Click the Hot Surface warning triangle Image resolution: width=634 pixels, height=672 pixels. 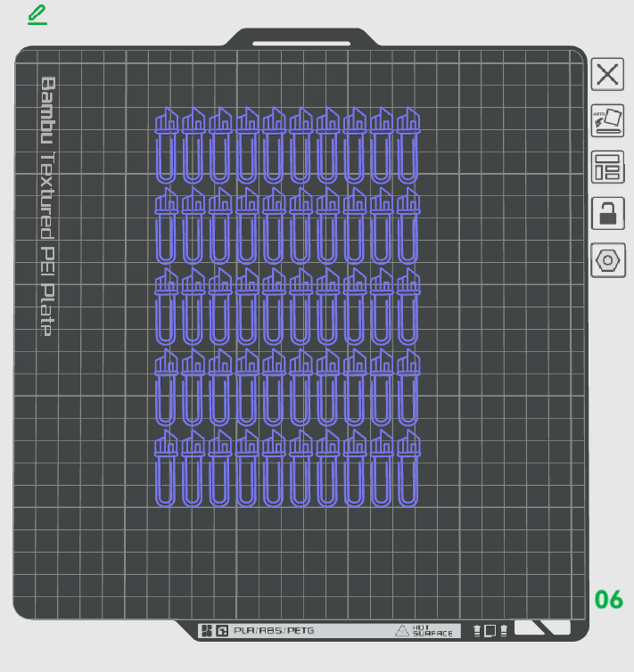point(401,630)
